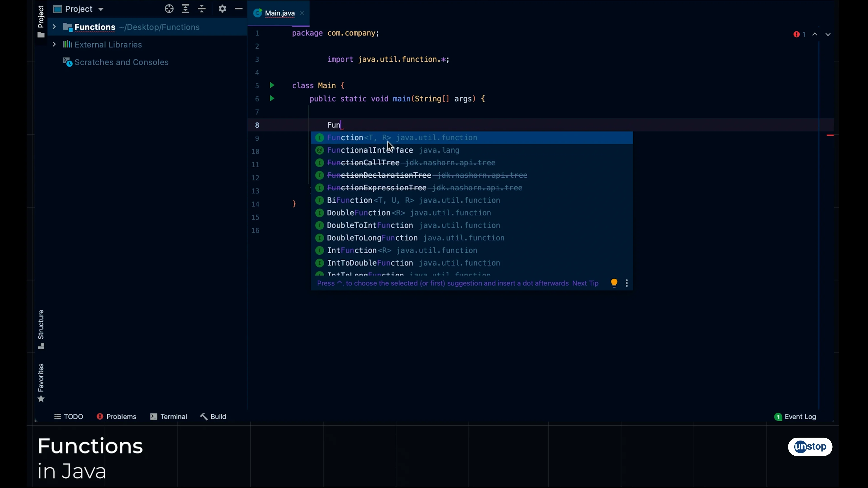Click the lightbulb in the completion hint bar

tap(614, 283)
